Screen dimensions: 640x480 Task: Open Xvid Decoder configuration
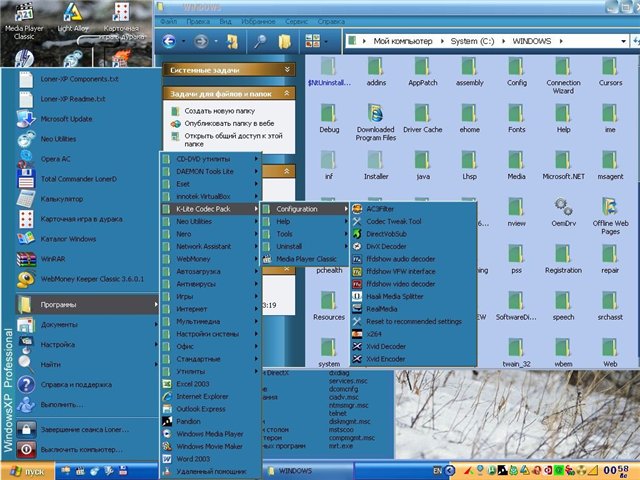click(413, 347)
